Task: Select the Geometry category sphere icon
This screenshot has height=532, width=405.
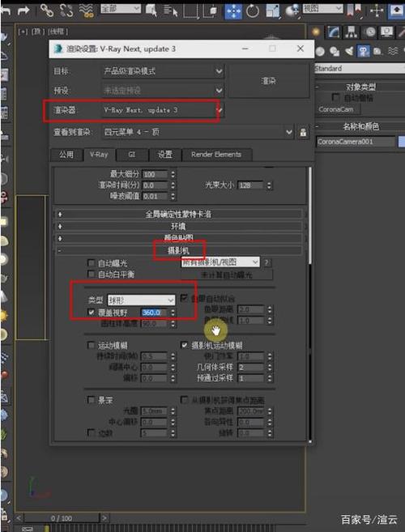Action: coord(320,51)
